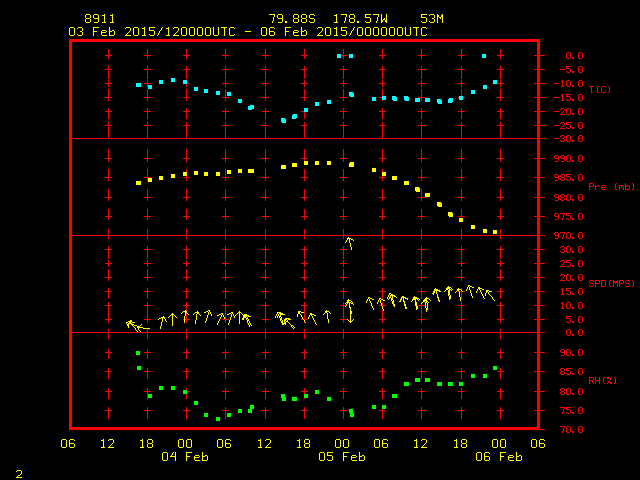Image resolution: width=640 pixels, height=480 pixels.
Task: Click the number 2 in bottom-left corner
Action: (19, 471)
